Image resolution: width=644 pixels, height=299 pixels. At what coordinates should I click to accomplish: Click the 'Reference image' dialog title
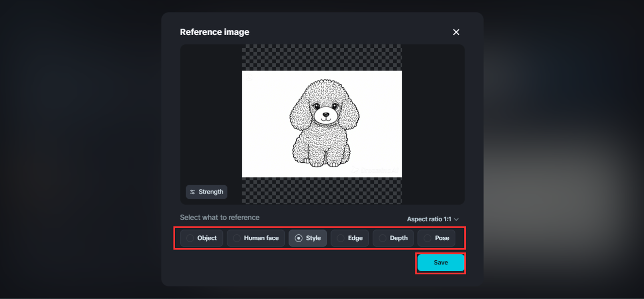click(x=215, y=32)
